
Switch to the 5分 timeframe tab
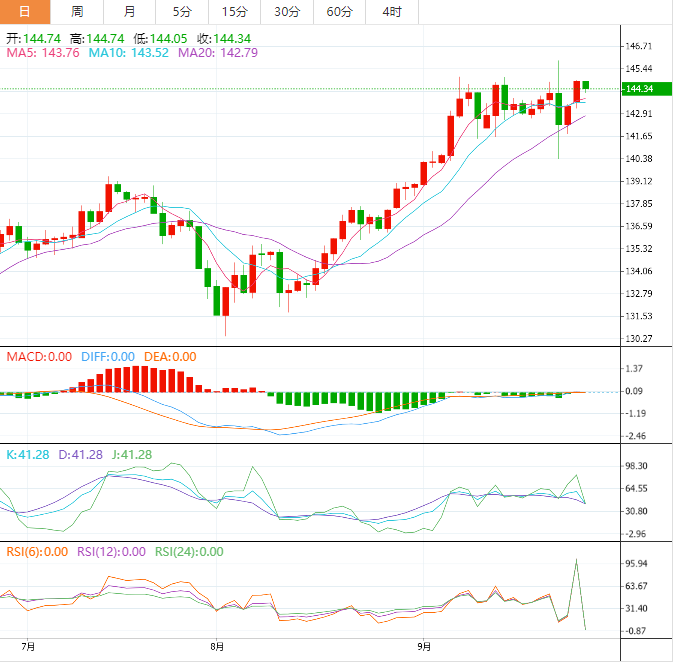[x=182, y=12]
